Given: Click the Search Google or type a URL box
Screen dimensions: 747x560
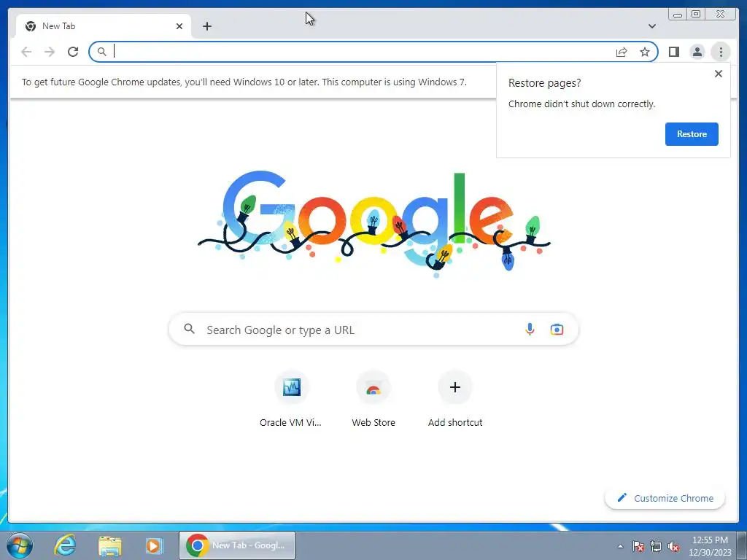Looking at the screenshot, I should pyautogui.click(x=373, y=330).
